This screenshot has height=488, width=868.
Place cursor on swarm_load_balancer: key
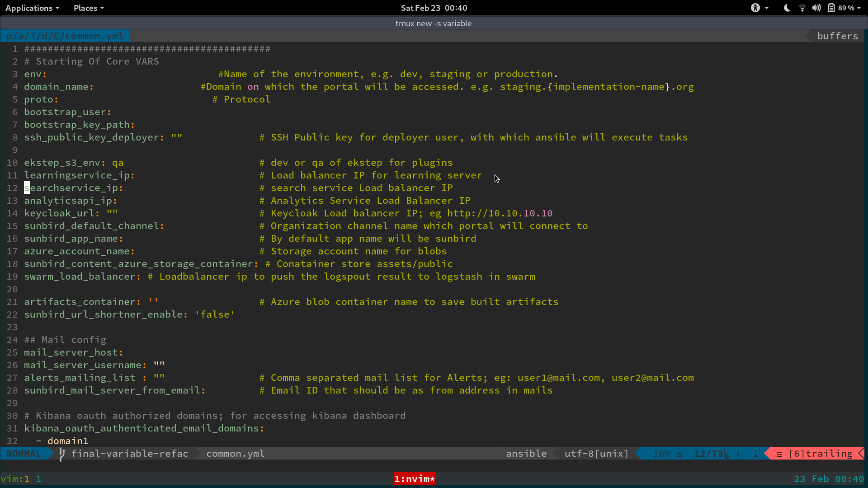pyautogui.click(x=82, y=276)
